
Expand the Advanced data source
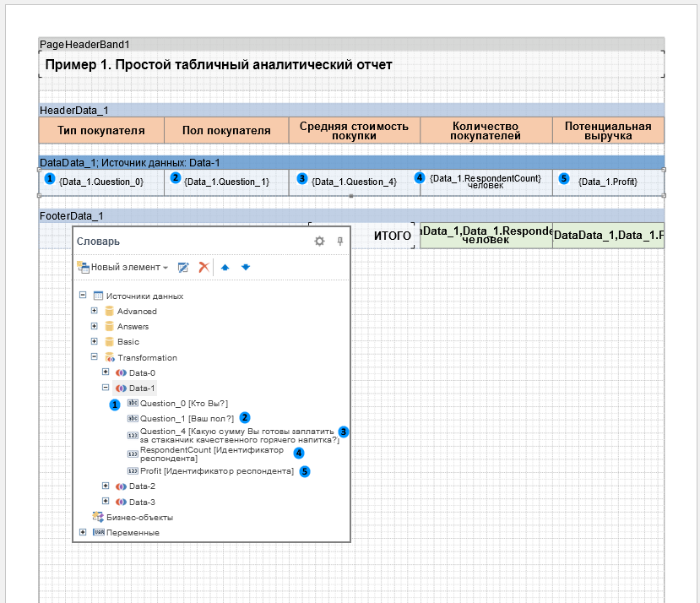[95, 312]
